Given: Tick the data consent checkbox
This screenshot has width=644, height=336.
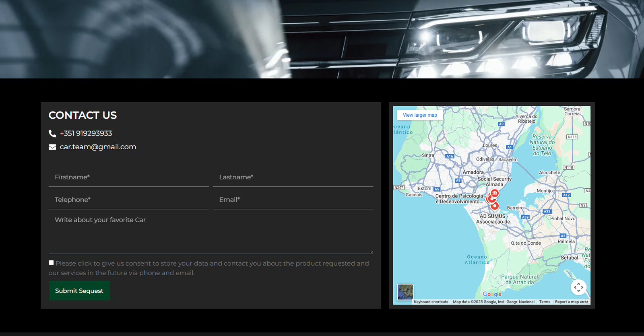Looking at the screenshot, I should (51, 263).
